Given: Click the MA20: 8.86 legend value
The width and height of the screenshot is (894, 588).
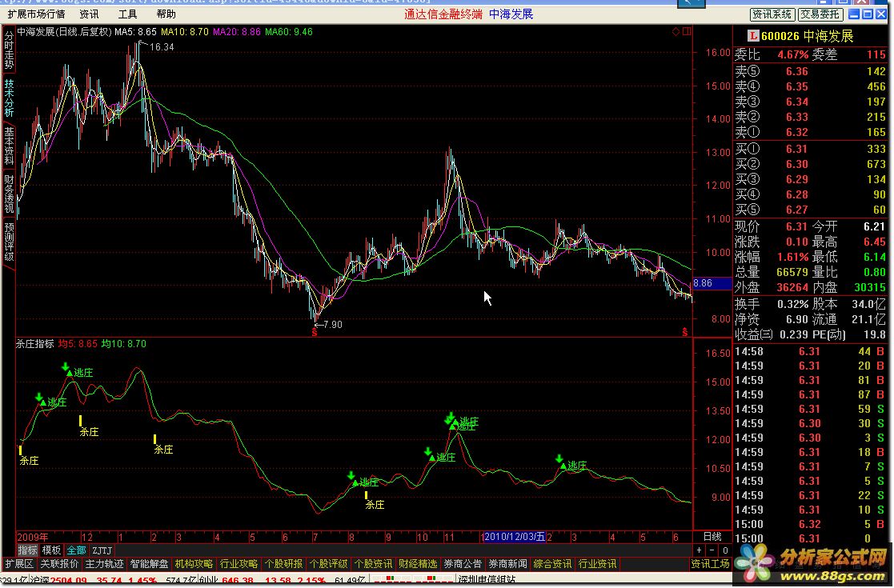Looking at the screenshot, I should click(x=237, y=32).
